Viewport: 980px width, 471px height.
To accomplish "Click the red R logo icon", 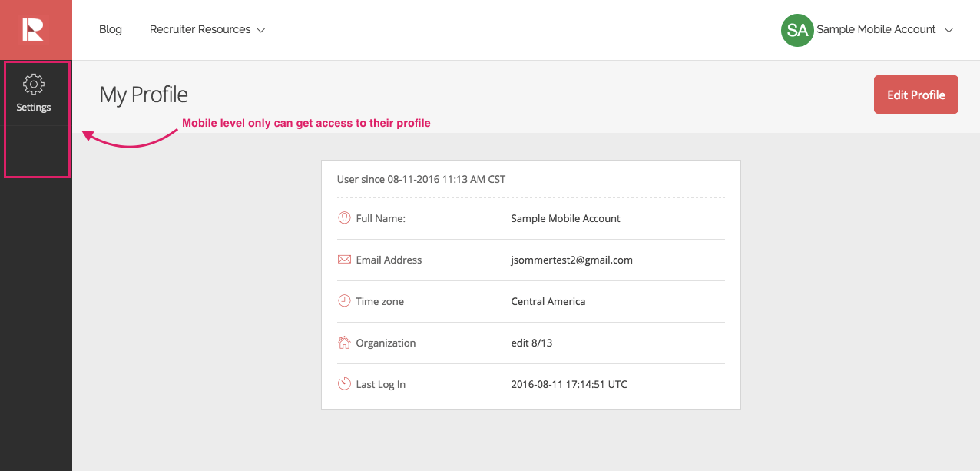I will 34,30.
